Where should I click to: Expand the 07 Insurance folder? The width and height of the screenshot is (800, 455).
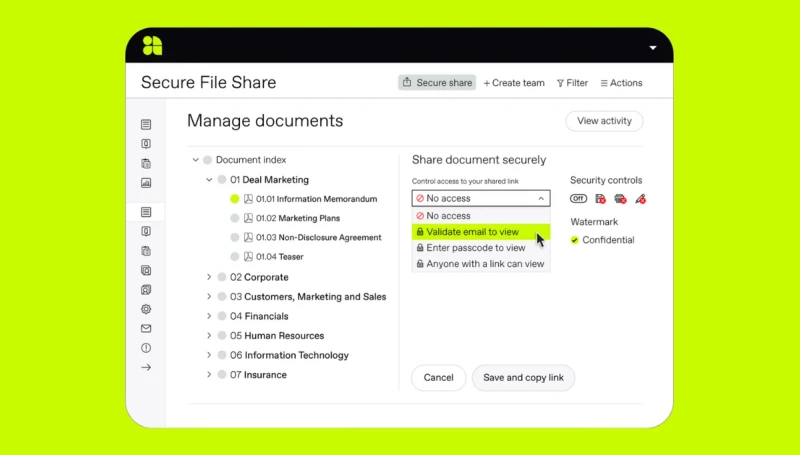pos(209,374)
